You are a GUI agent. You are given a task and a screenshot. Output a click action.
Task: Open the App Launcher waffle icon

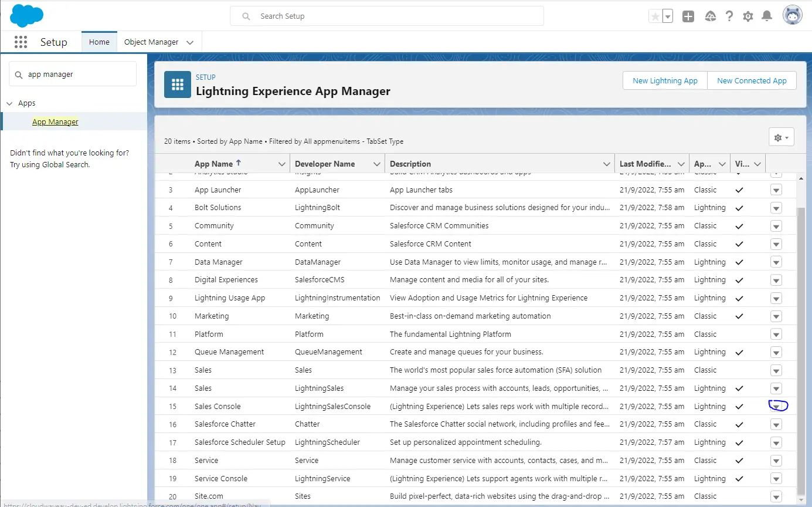pyautogui.click(x=21, y=42)
